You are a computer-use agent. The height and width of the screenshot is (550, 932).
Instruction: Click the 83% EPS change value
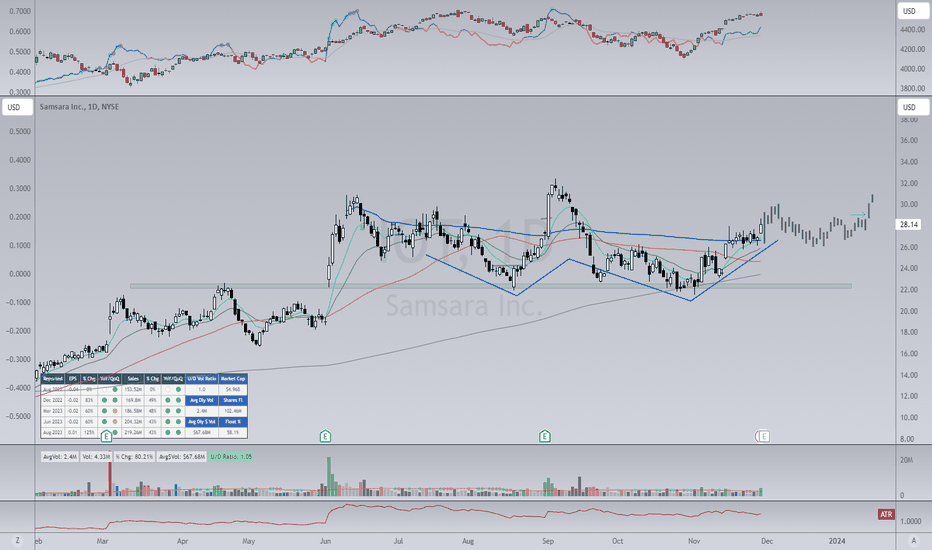click(89, 400)
